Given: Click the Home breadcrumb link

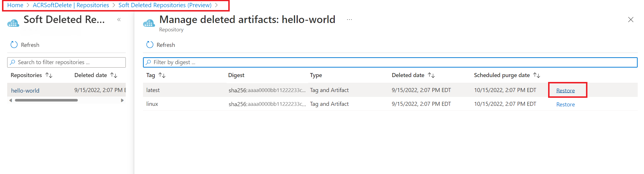Looking at the screenshot, I should pos(15,5).
